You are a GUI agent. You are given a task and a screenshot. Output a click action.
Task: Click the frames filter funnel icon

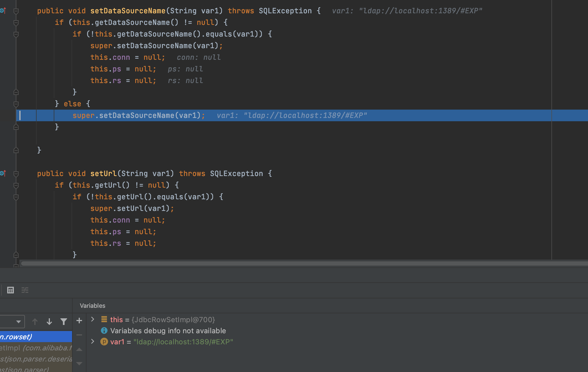(64, 321)
